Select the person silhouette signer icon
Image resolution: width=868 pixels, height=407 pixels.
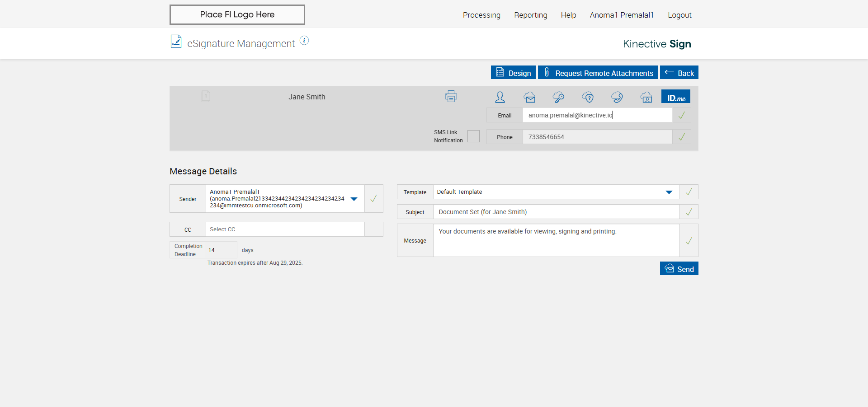[500, 97]
